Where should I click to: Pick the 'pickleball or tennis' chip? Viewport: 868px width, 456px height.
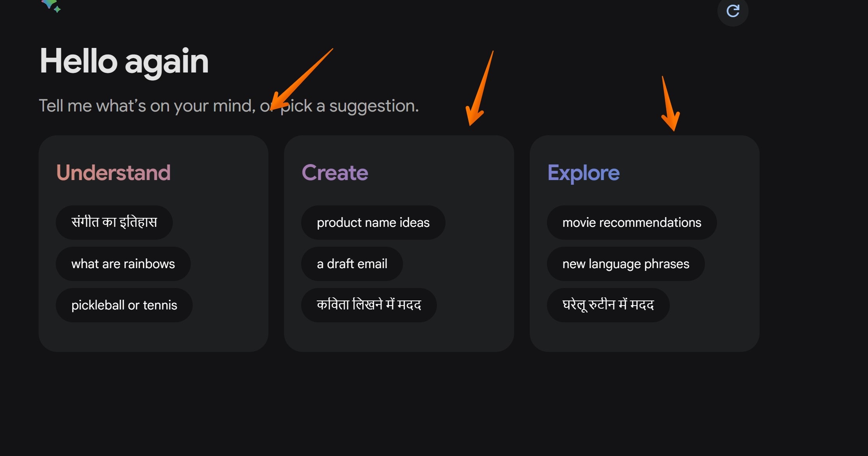pyautogui.click(x=124, y=305)
